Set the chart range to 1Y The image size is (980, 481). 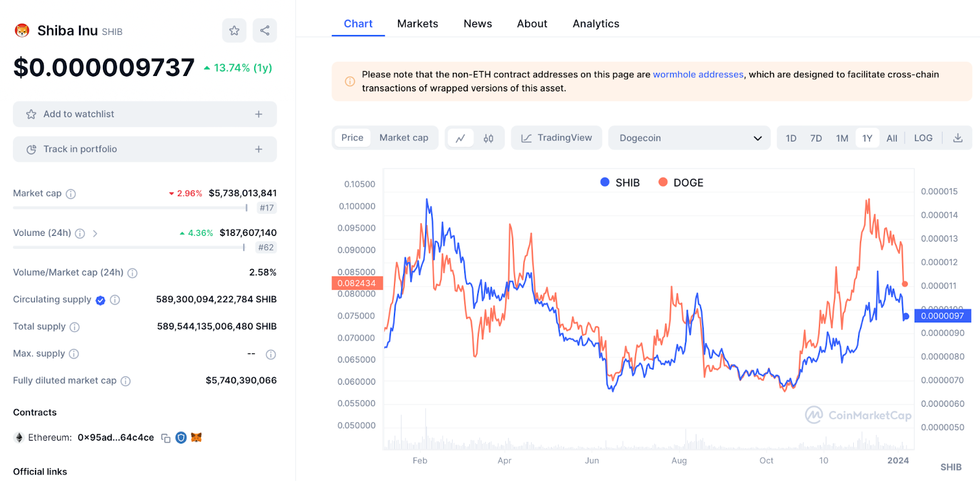(867, 138)
